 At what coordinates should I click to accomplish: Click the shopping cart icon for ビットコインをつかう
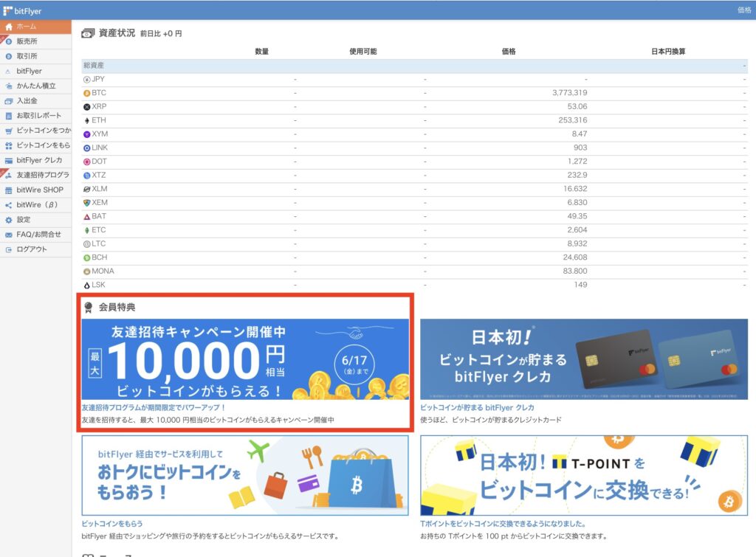click(x=9, y=131)
